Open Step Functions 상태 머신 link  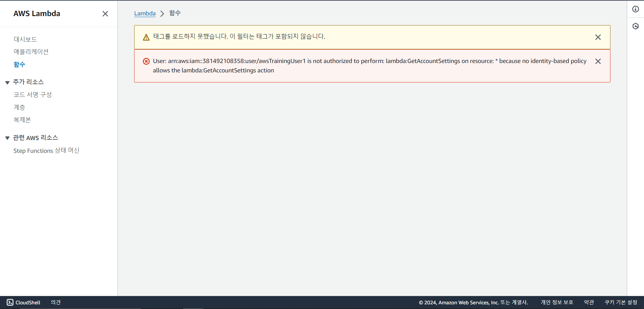click(46, 150)
